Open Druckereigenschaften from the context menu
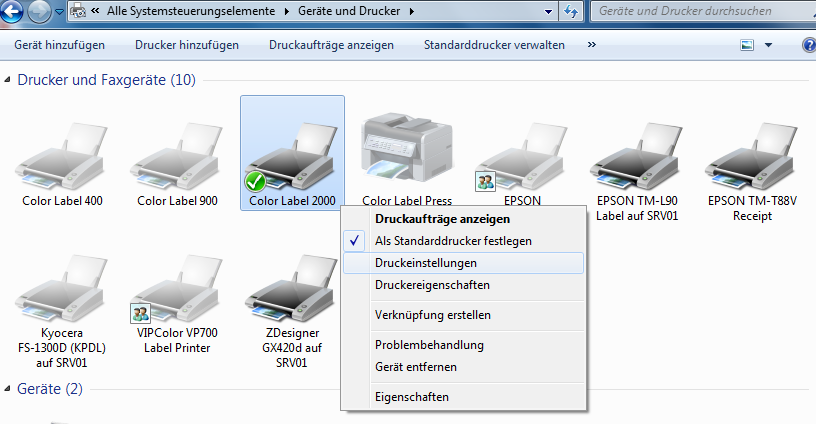 (463, 285)
